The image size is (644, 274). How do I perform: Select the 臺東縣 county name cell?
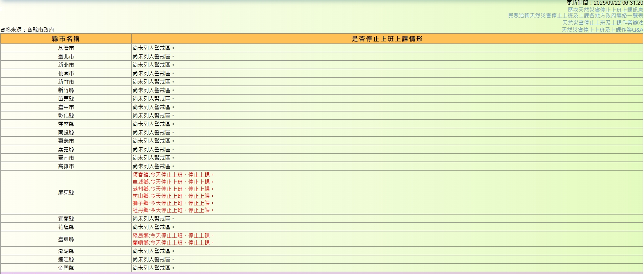66,239
